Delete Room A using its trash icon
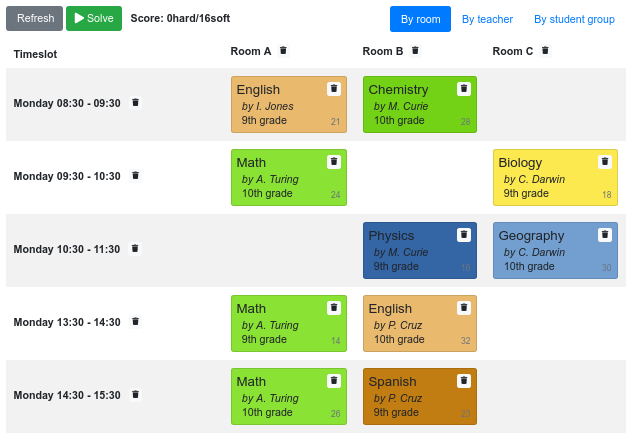Screen dimensions: 632x439 click(x=283, y=51)
